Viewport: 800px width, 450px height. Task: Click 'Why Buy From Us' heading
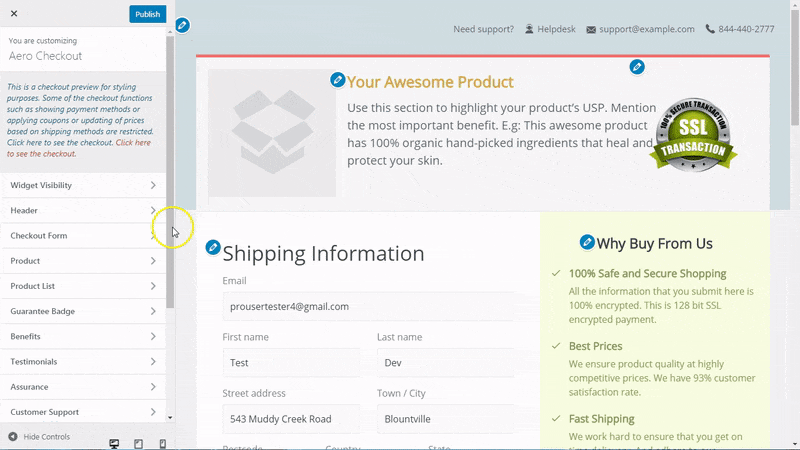pyautogui.click(x=655, y=244)
